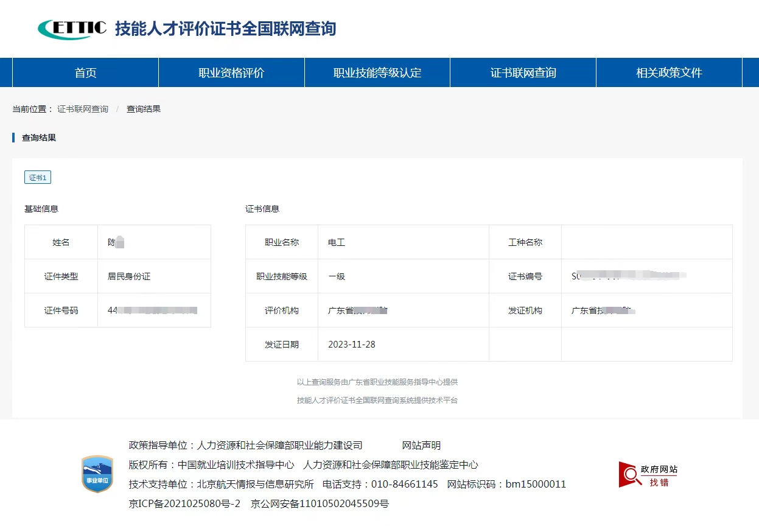Click the 证书联网查询 breadcrumb link
Image resolution: width=759 pixels, height=532 pixels.
[x=83, y=109]
